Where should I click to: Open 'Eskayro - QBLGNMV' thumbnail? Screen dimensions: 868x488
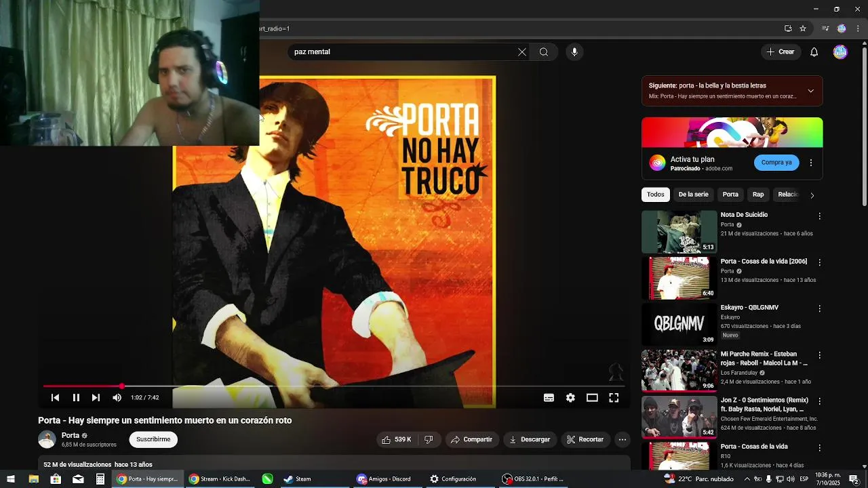(x=679, y=324)
